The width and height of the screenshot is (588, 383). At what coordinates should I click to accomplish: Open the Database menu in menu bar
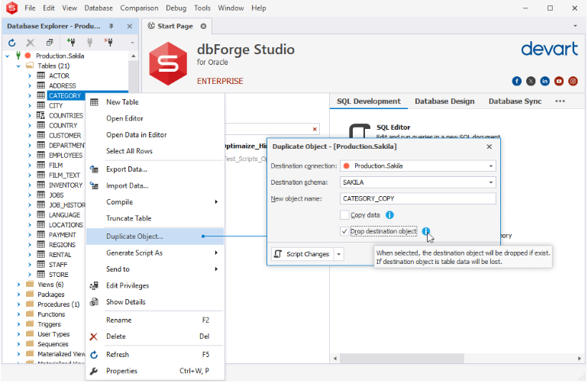pos(99,8)
